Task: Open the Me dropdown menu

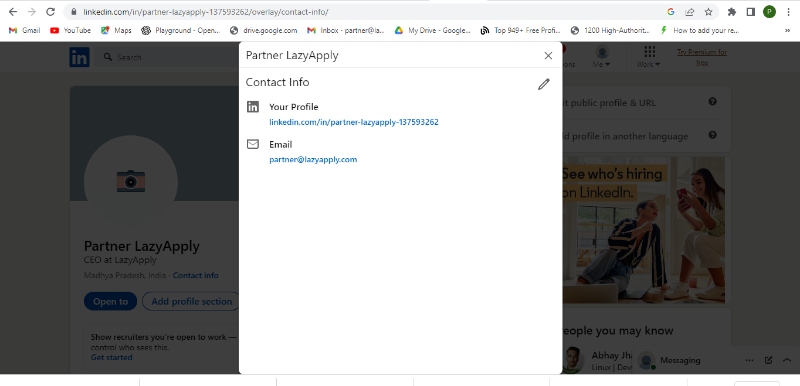Action: 602,57
